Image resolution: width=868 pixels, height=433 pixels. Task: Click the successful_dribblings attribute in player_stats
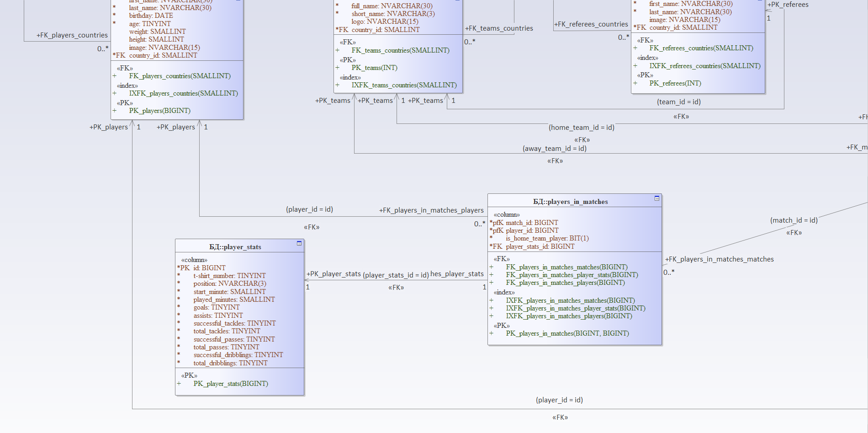tap(238, 355)
